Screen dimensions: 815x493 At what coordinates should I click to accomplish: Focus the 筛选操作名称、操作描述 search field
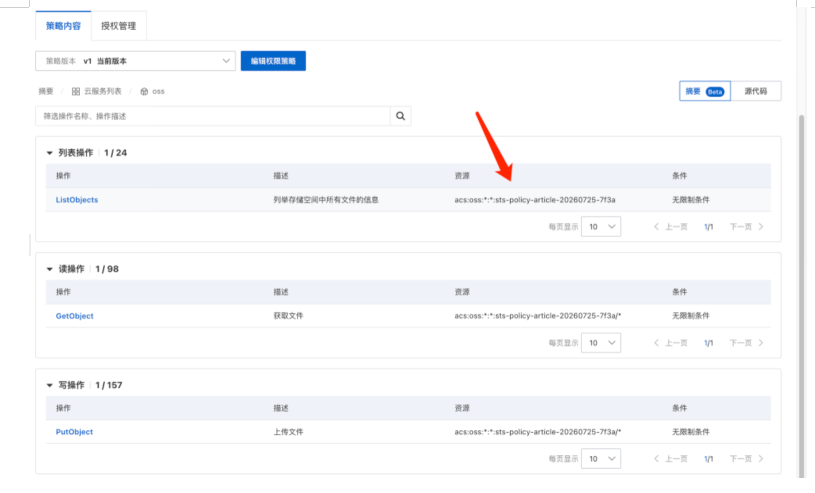(x=213, y=116)
